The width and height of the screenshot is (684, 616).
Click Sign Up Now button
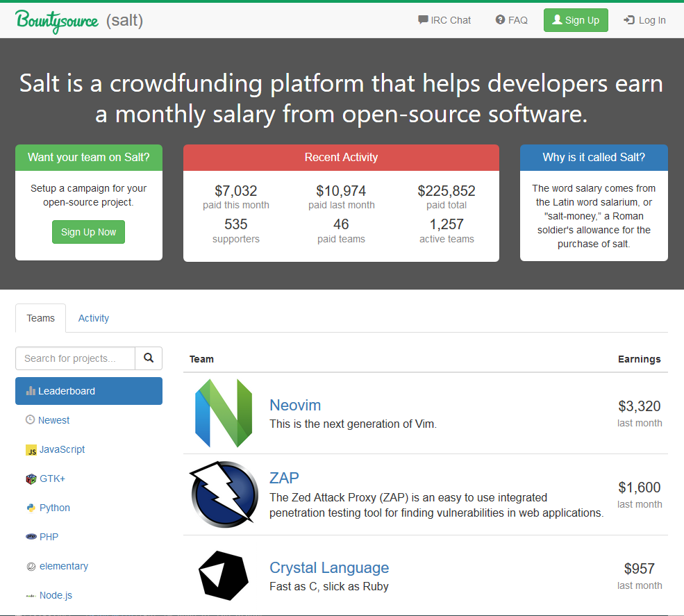tap(89, 232)
